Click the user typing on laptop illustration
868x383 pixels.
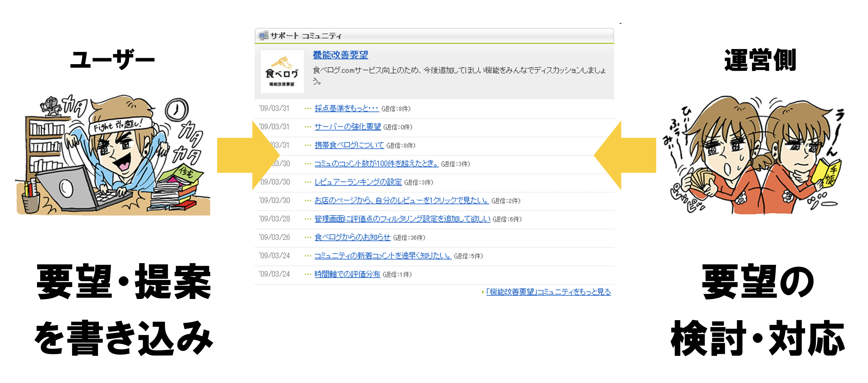pyautogui.click(x=113, y=155)
